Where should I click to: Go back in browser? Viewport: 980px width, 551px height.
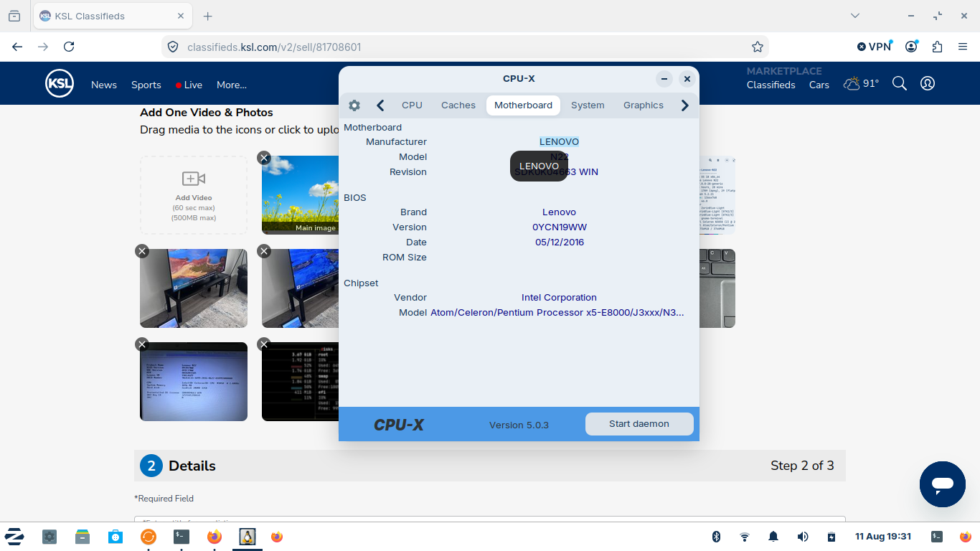coord(17,47)
